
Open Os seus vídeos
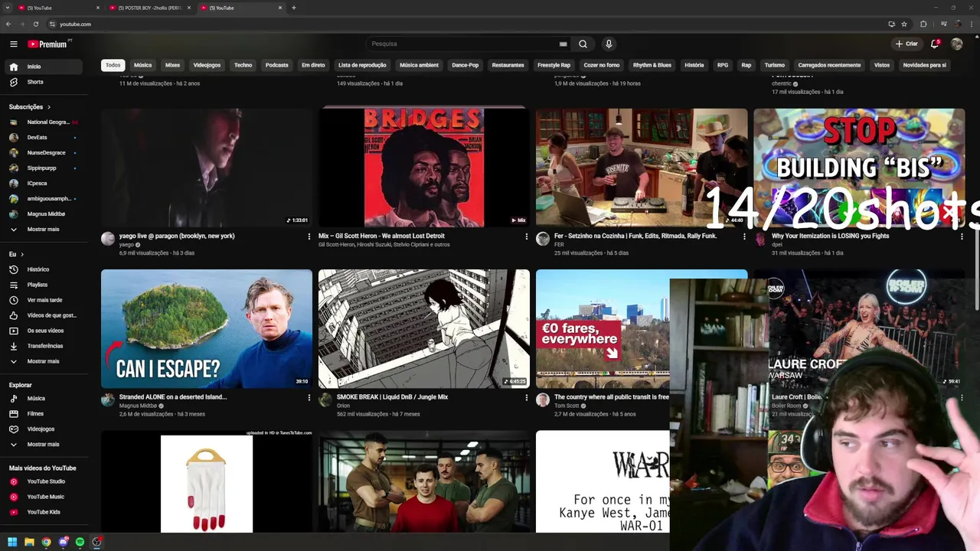44,331
